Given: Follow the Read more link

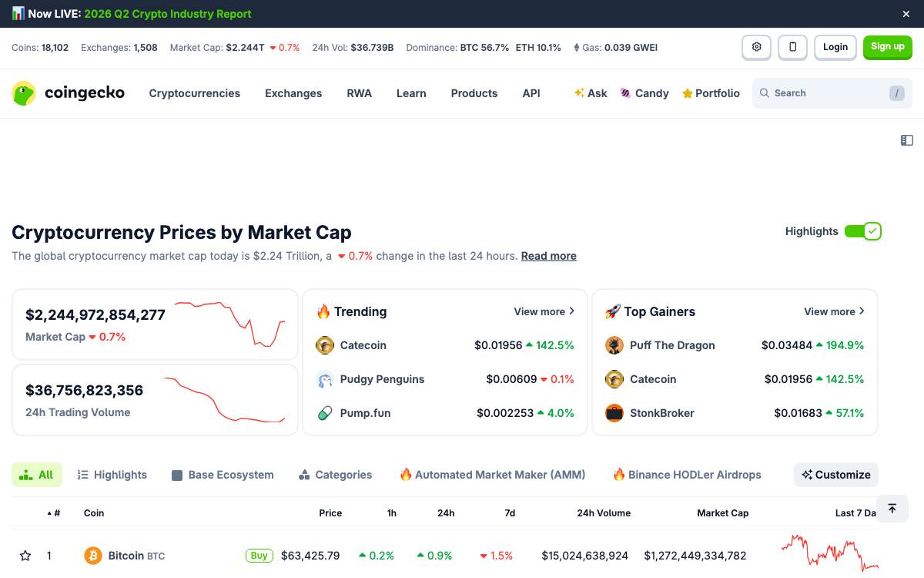Looking at the screenshot, I should click(x=549, y=256).
